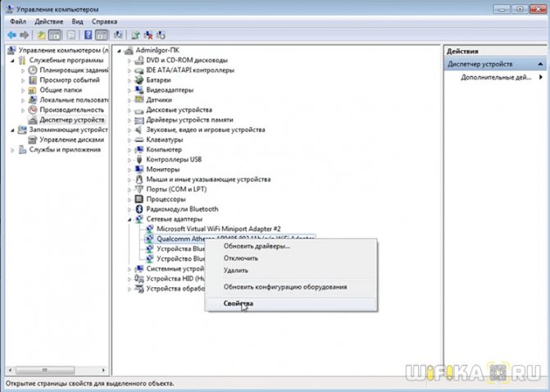Click the Update driver software toolbar icon

tap(135, 35)
